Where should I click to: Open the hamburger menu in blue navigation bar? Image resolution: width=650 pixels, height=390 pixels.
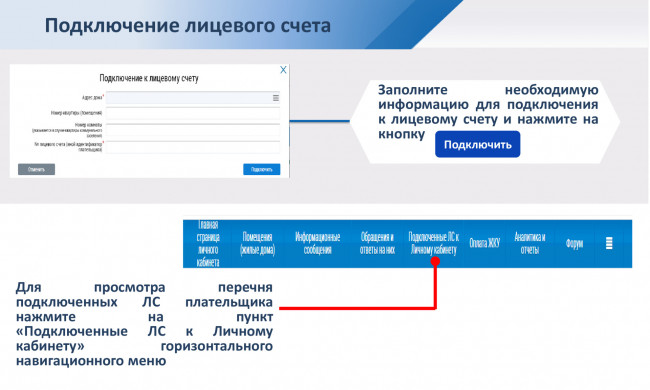tap(609, 243)
